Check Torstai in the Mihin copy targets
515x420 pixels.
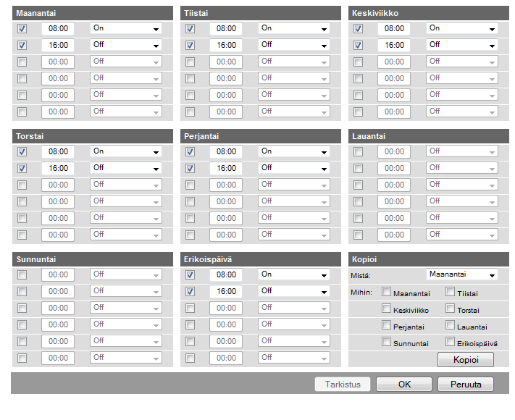450,308
